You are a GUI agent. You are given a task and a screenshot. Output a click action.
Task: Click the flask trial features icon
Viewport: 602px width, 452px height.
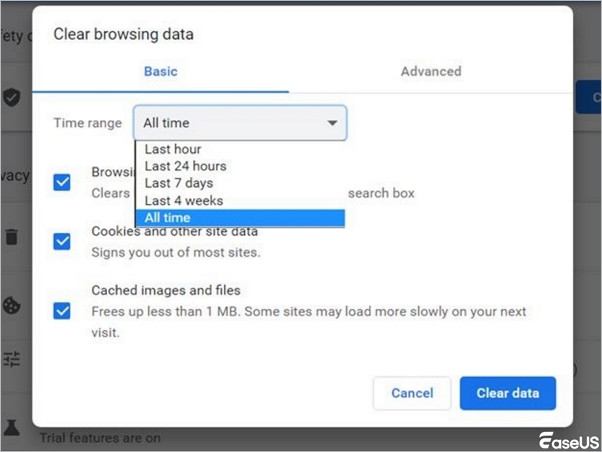pos(12,428)
